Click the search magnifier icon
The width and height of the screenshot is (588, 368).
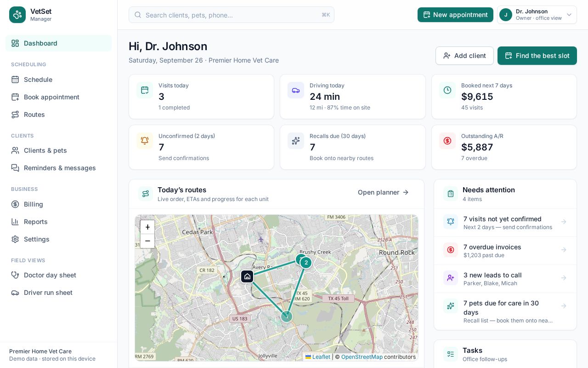coord(138,15)
